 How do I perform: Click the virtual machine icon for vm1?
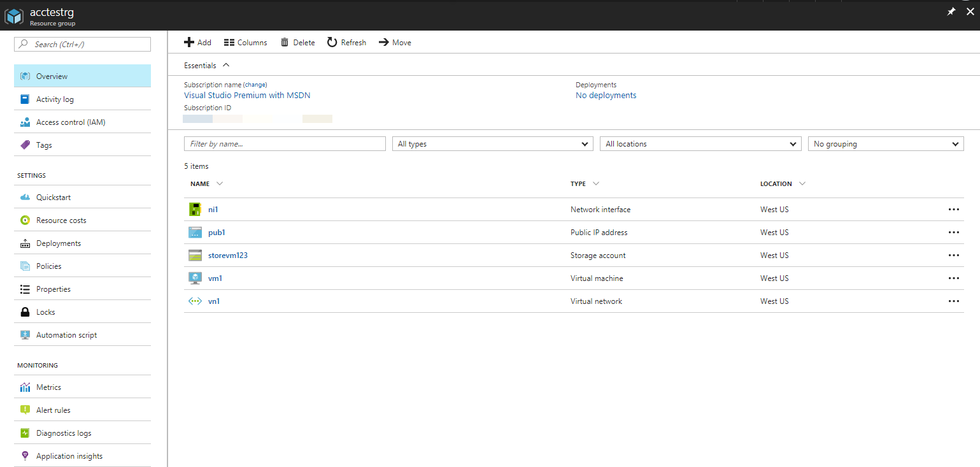click(x=195, y=278)
